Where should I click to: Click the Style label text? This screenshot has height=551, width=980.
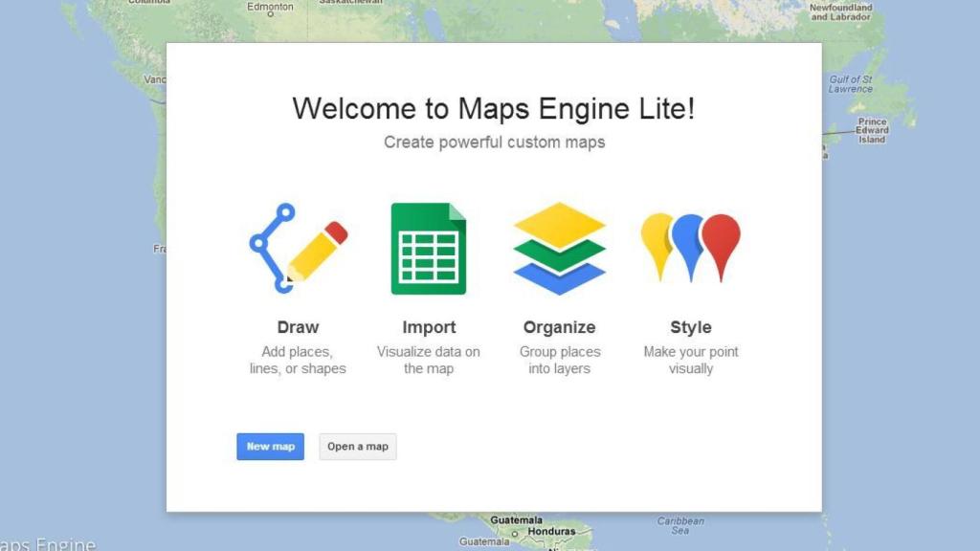690,326
